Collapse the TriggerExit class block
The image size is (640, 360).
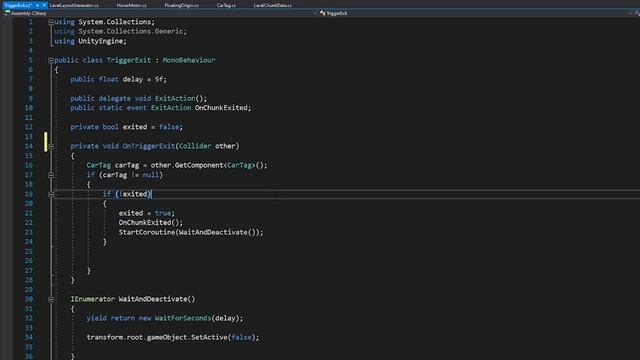[x=51, y=60]
